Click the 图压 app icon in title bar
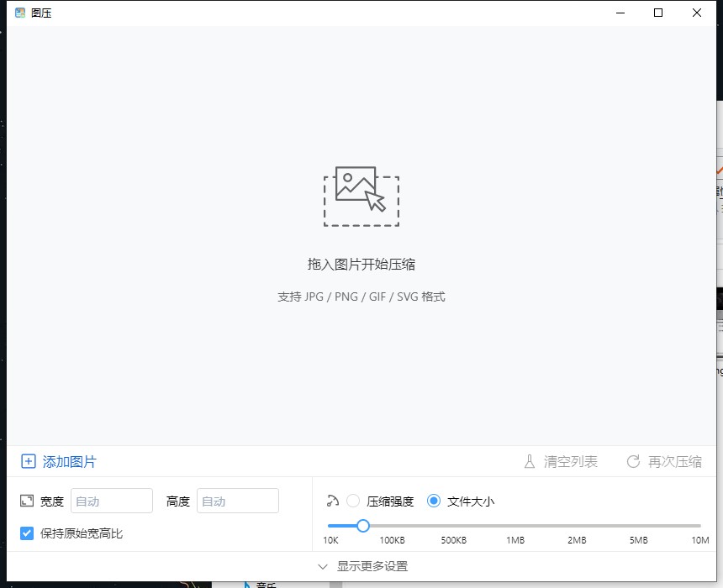 point(20,13)
